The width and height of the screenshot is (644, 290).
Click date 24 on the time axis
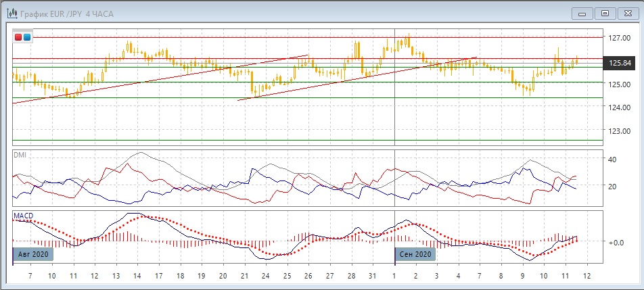point(265,277)
